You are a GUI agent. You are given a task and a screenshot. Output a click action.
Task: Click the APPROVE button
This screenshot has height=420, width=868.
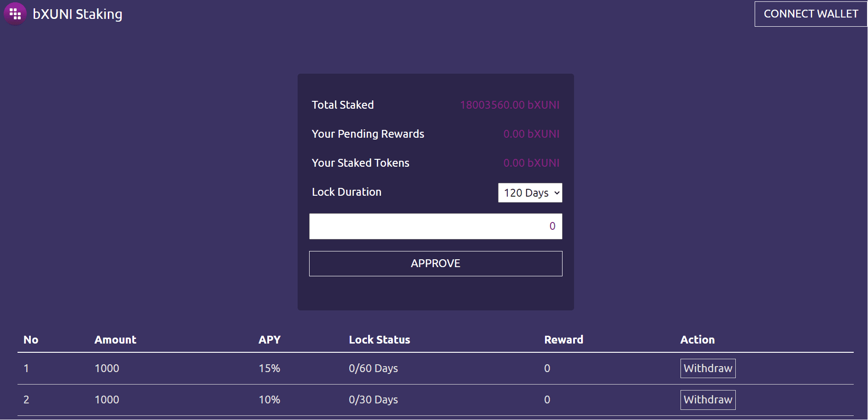[435, 263]
